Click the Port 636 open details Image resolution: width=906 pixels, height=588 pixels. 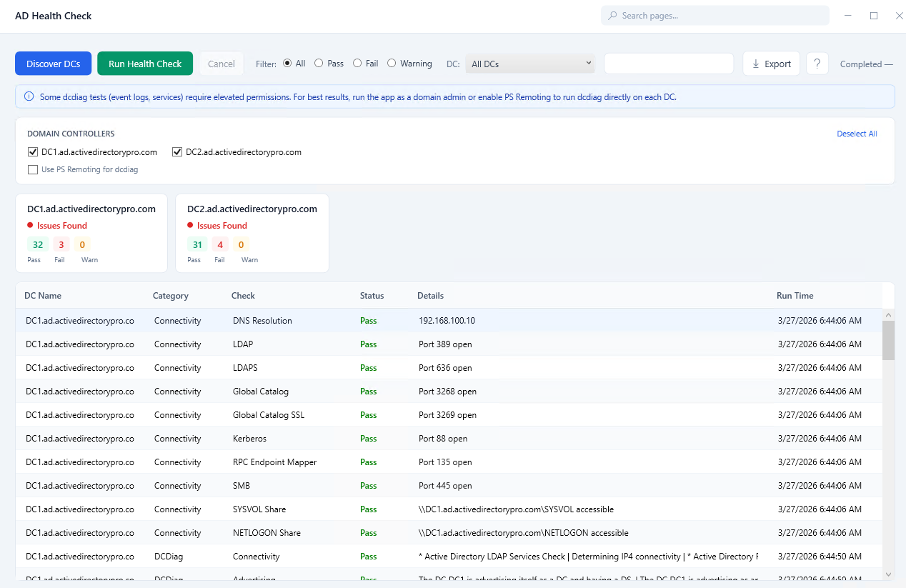tap(445, 367)
